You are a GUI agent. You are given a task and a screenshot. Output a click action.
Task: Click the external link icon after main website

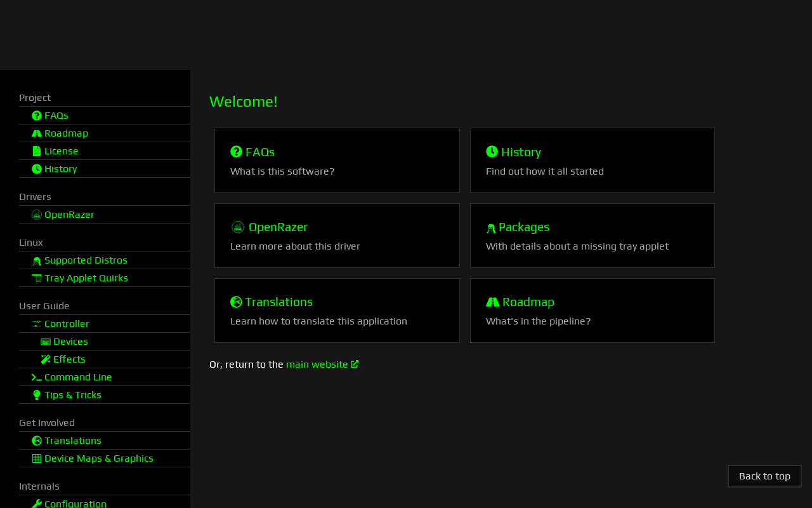pos(355,364)
